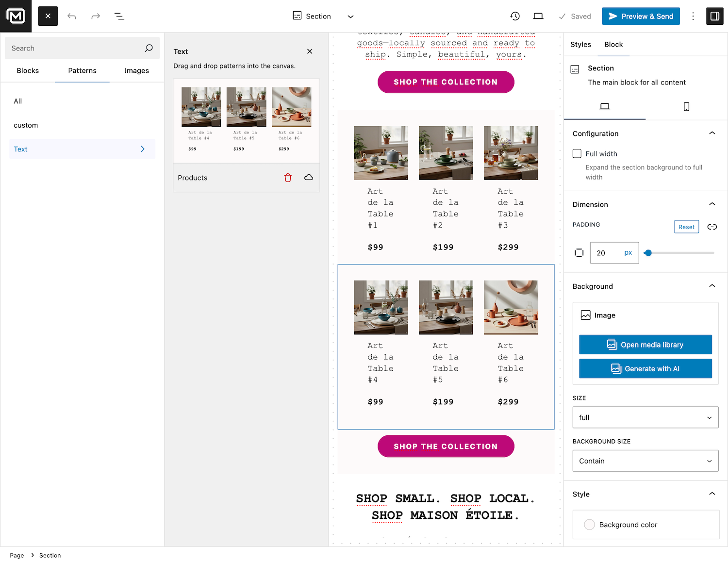728x563 pixels.
Task: Select the Background color circle
Action: tap(589, 525)
